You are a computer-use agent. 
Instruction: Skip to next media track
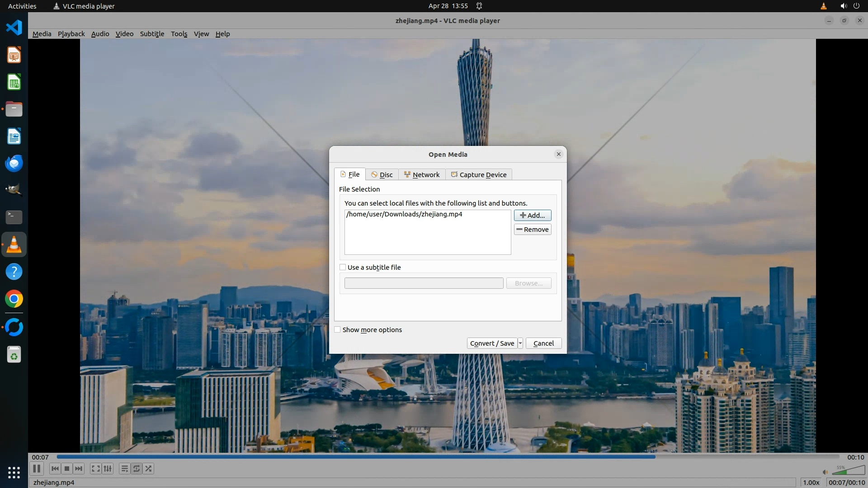79,469
